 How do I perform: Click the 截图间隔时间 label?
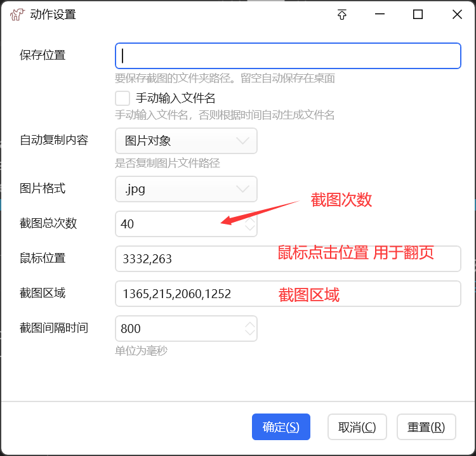tap(54, 328)
